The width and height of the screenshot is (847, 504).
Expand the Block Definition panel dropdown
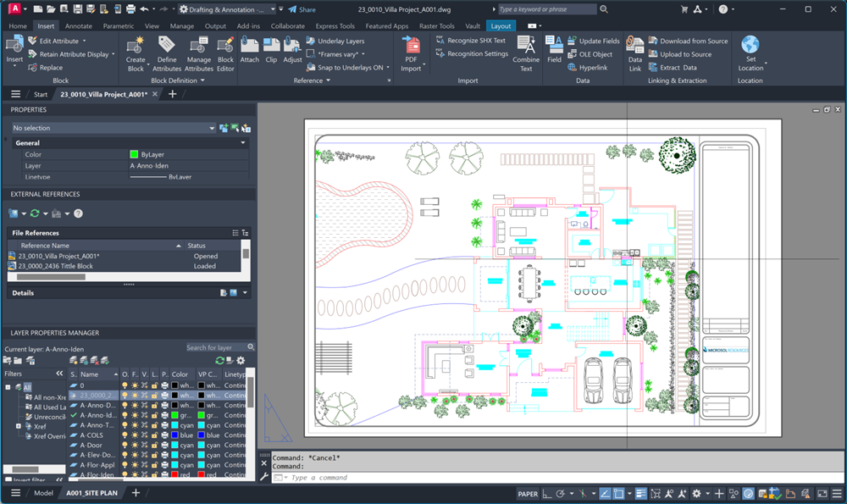point(202,80)
